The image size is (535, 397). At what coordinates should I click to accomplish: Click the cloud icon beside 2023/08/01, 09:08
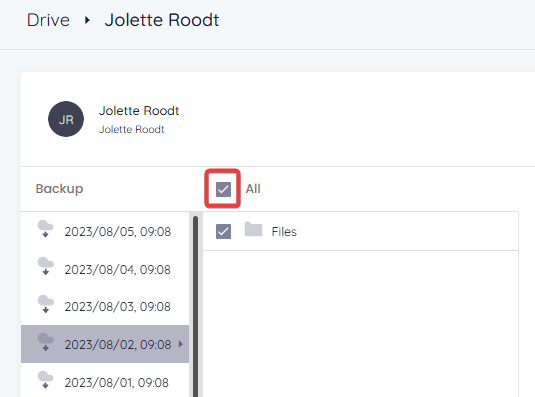click(45, 380)
